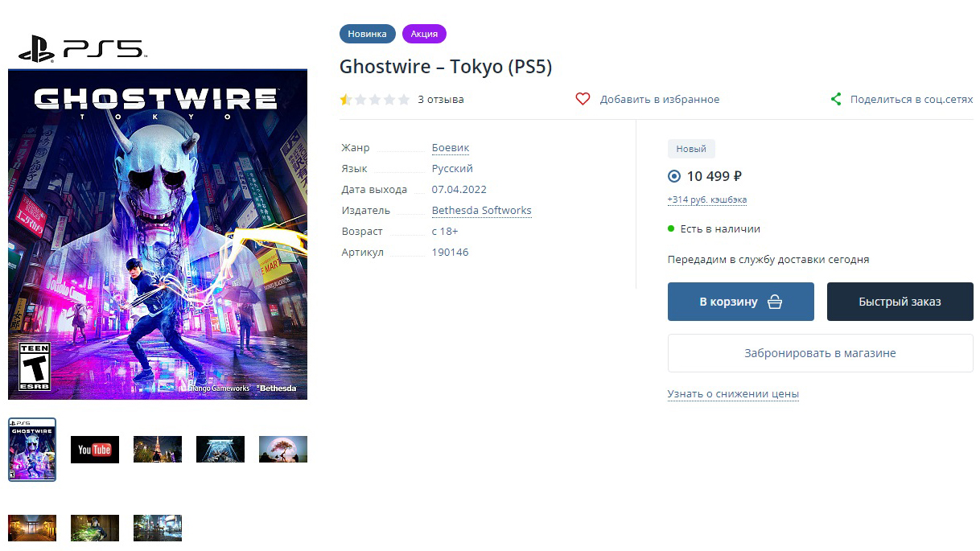Click the PS5 logo above the cover
This screenshot has height=551, width=980.
(x=80, y=50)
